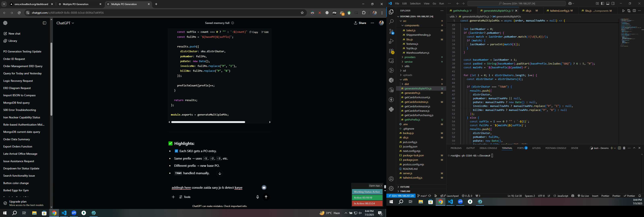Switch to the PORTS panel tab

pyautogui.click(x=522, y=148)
